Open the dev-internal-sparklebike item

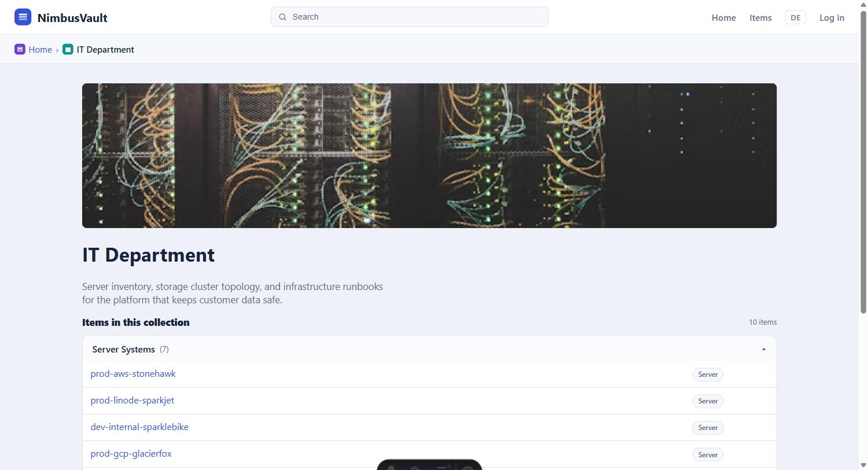(139, 427)
